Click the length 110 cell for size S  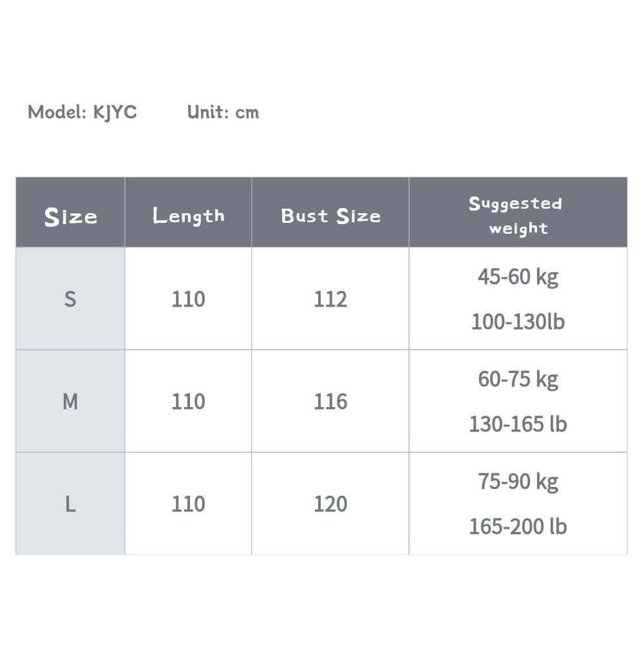188,299
